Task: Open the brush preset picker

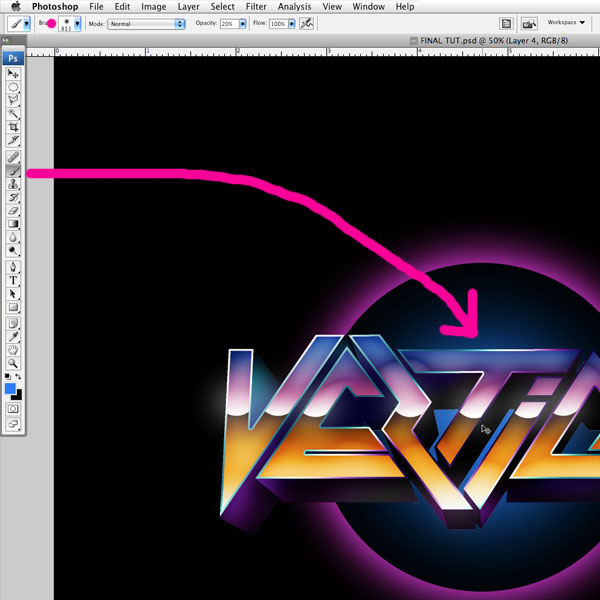Action: tap(77, 23)
